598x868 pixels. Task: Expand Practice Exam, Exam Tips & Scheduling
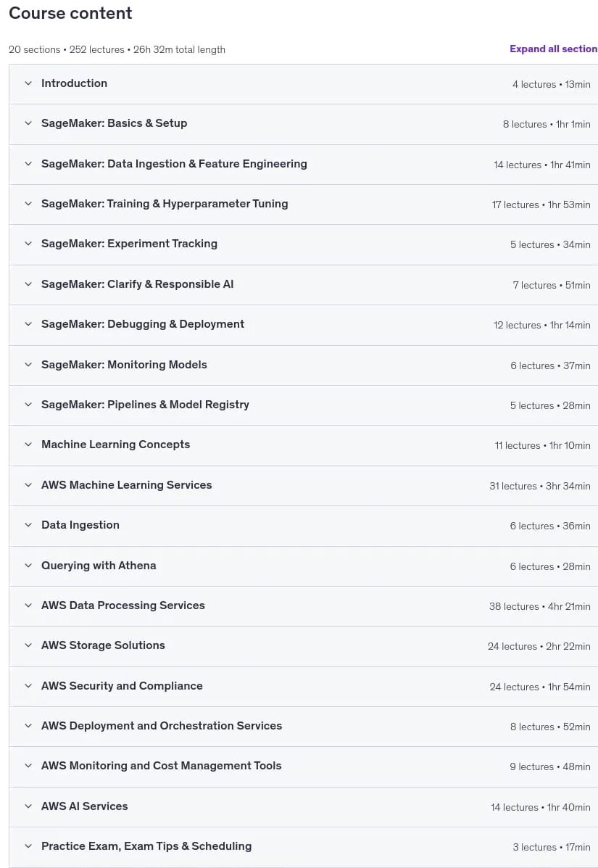303,847
